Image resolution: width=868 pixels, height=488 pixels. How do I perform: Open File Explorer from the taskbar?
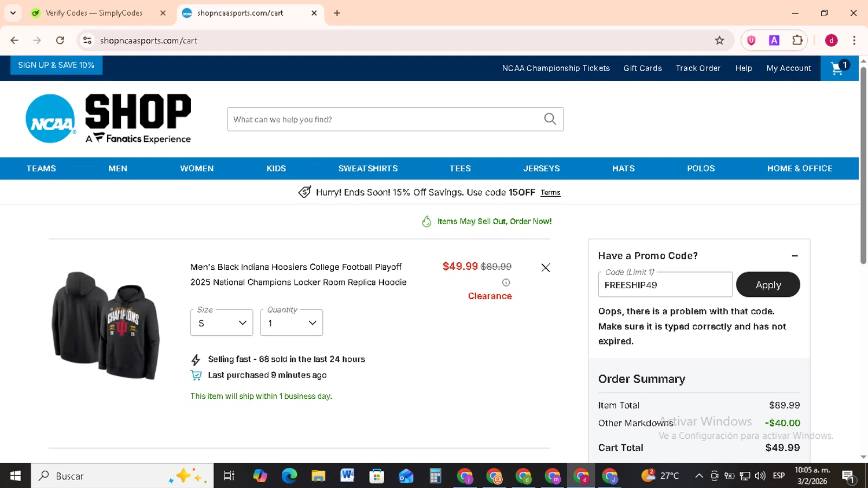[318, 476]
